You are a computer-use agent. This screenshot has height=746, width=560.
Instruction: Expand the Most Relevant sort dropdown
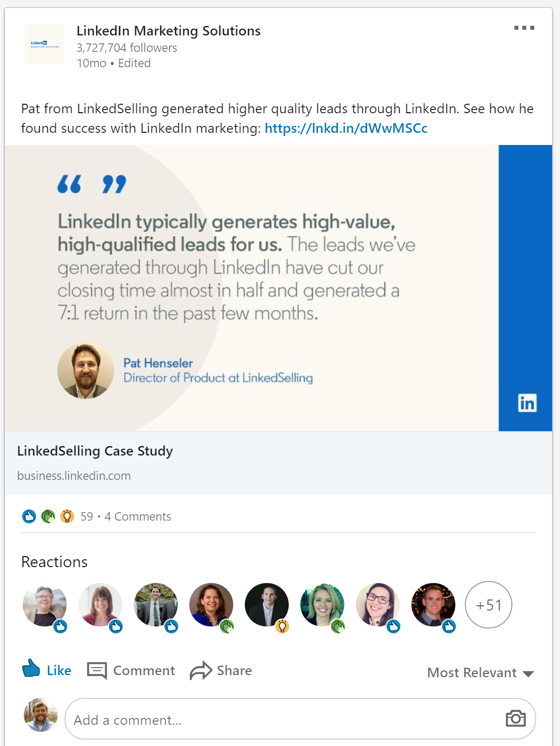(481, 672)
